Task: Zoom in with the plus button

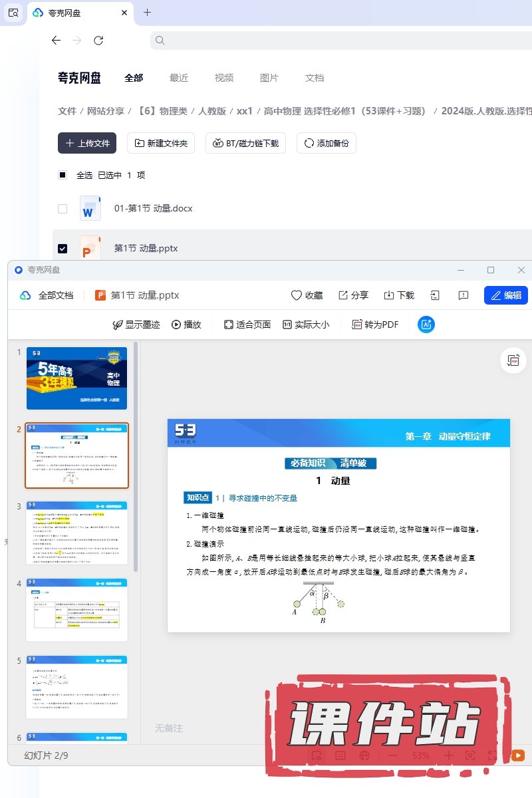Action: [449, 755]
